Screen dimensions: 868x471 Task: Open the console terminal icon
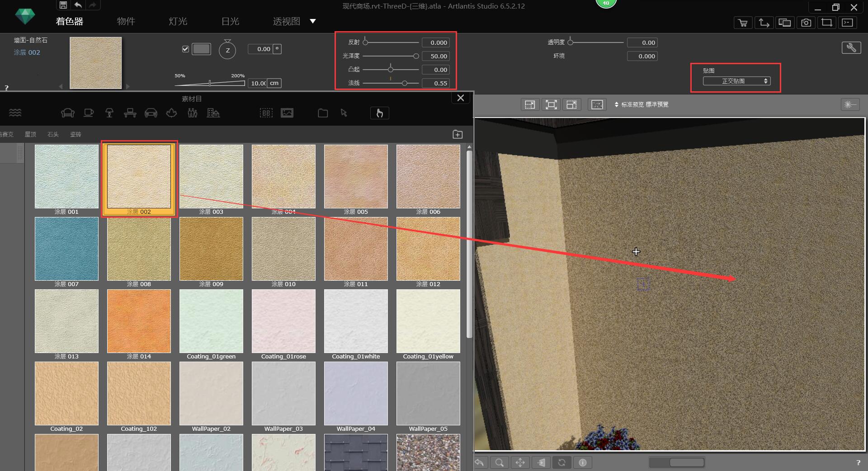(x=848, y=23)
